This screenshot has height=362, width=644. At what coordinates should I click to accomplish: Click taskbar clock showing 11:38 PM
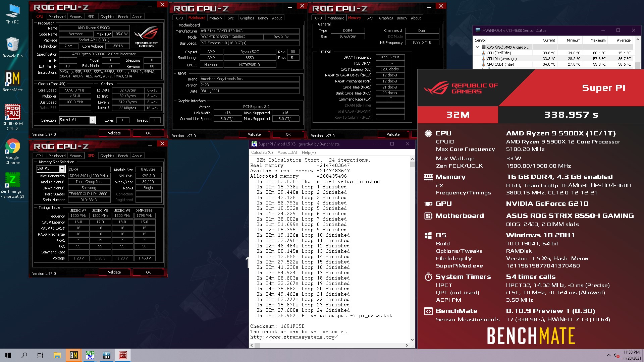click(631, 355)
